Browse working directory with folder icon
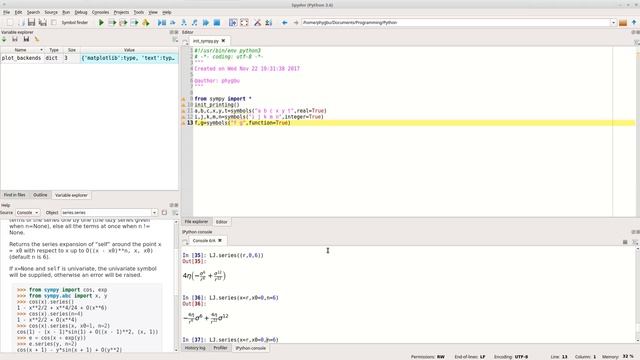The height and width of the screenshot is (360, 640). (623, 23)
